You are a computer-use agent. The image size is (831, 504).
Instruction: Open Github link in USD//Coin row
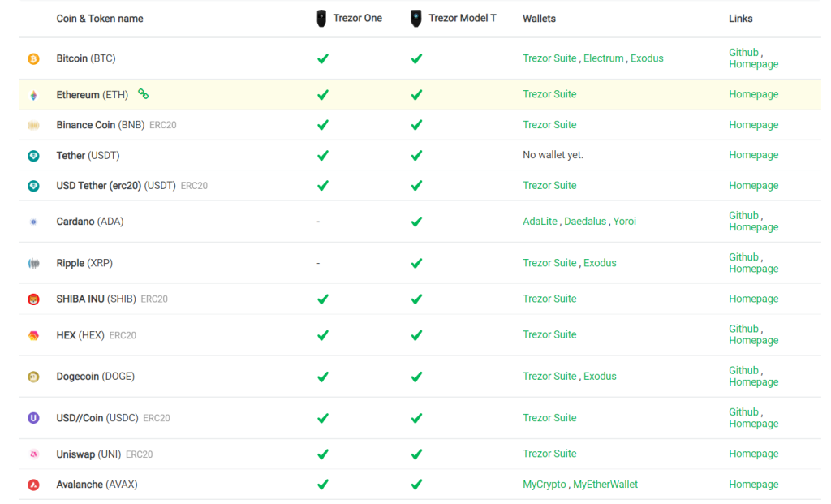pos(743,412)
